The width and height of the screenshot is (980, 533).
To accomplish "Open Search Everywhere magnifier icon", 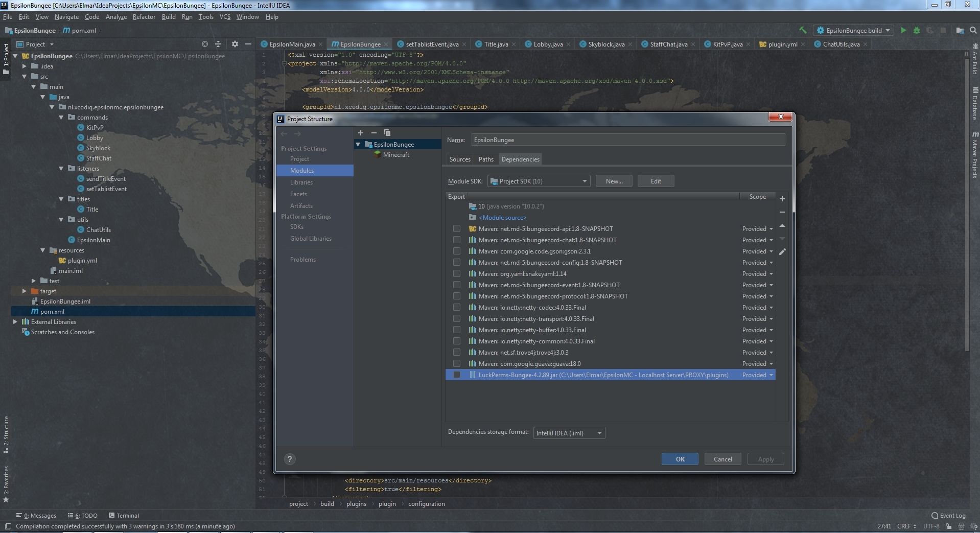I will pyautogui.click(x=973, y=30).
